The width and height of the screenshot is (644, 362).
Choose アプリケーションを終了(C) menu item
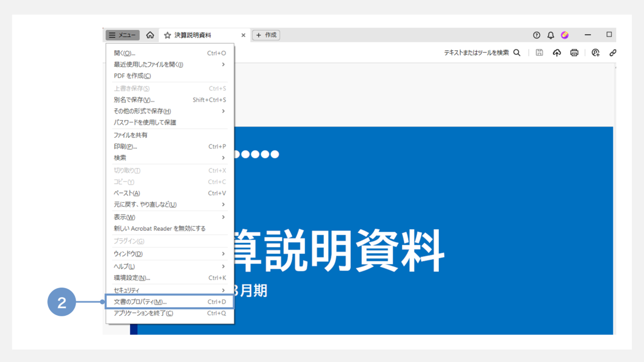click(x=170, y=313)
